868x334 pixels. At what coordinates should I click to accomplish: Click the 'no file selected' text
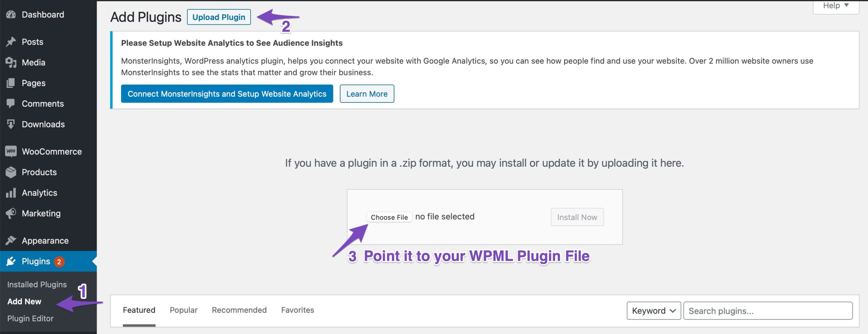[x=445, y=217]
